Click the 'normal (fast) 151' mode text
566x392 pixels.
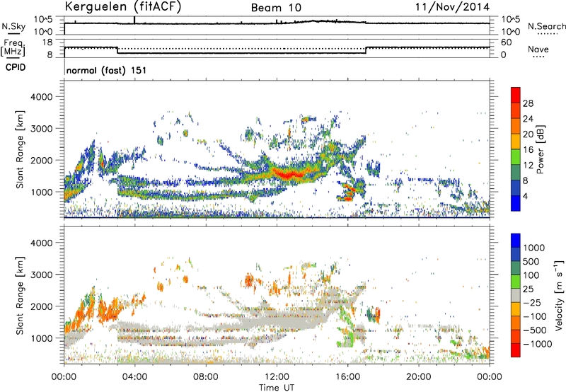point(107,70)
